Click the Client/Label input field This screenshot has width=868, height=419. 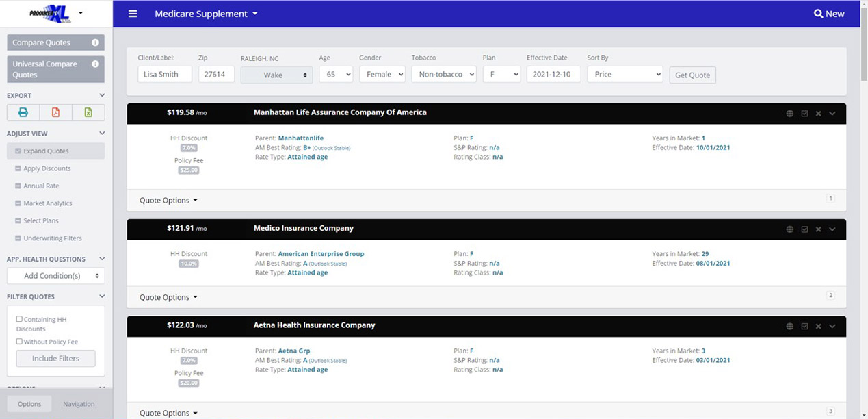pos(165,74)
